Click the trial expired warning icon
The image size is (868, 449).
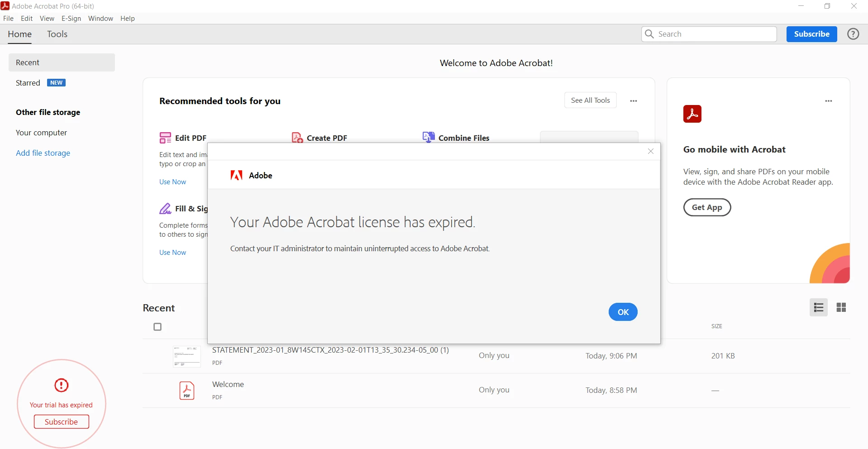(x=61, y=385)
